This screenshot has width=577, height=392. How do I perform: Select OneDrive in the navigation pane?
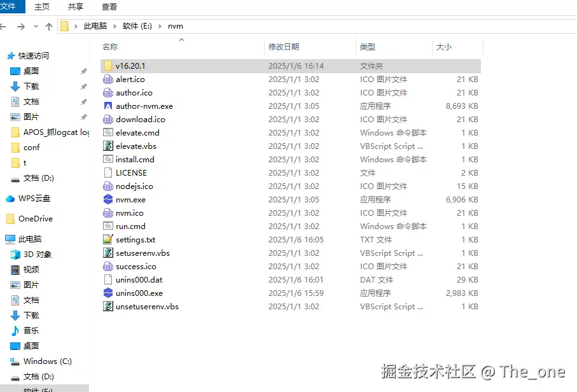36,219
